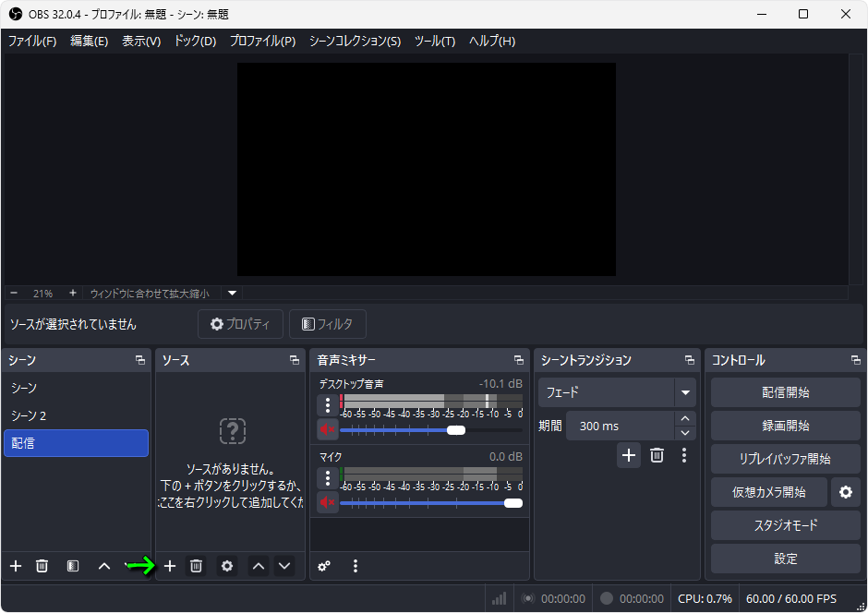The height and width of the screenshot is (613, 868).
Task: Expand the フェード transition dropdown
Action: pos(685,392)
